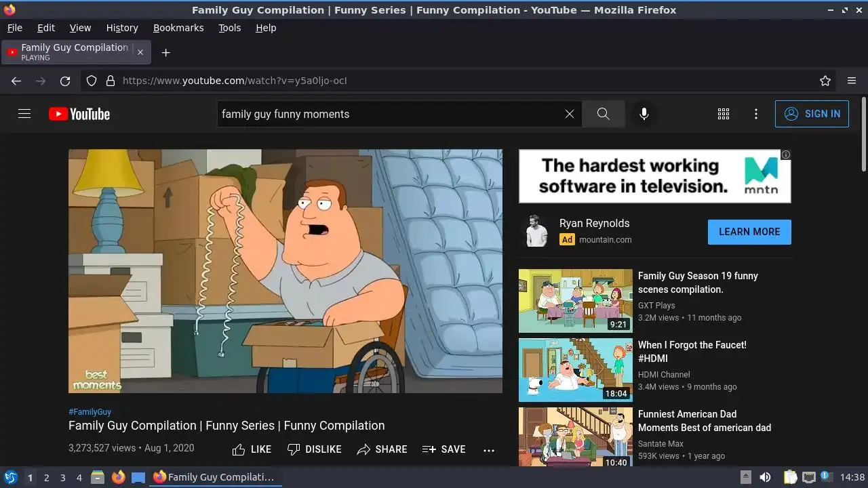Open the Help menu

click(x=266, y=28)
